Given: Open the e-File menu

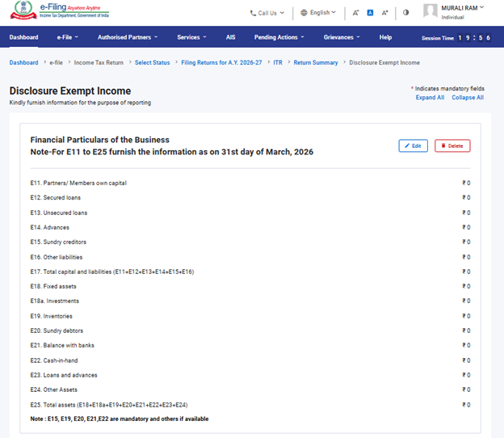Looking at the screenshot, I should click(68, 37).
